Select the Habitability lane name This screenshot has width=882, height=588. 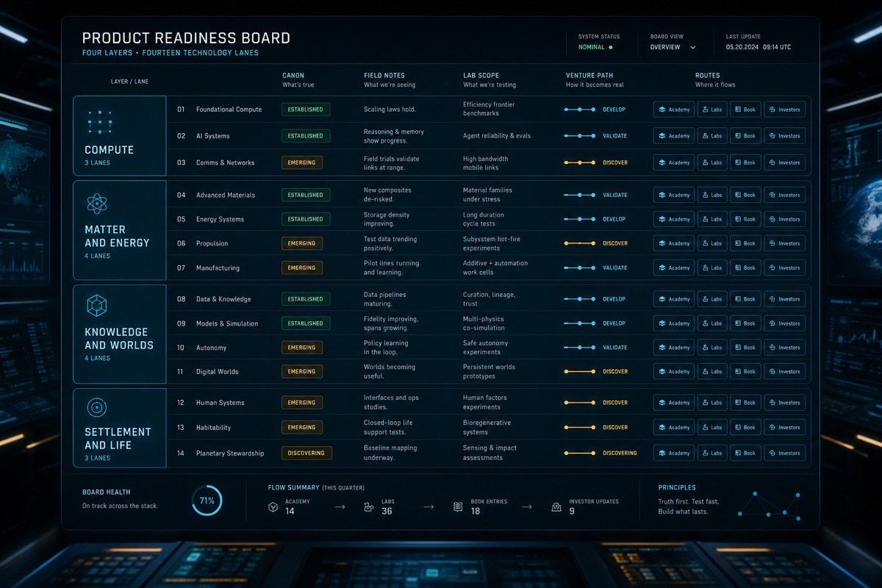pyautogui.click(x=213, y=427)
